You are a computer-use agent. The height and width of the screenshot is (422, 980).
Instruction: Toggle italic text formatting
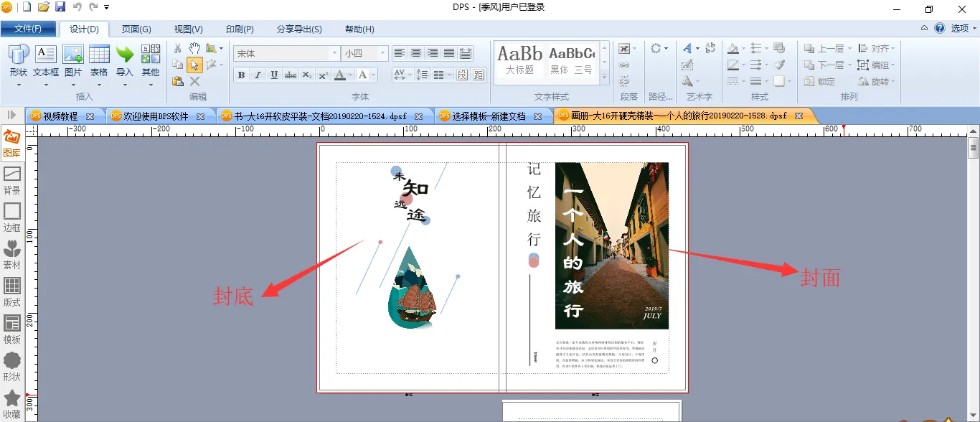click(x=258, y=75)
